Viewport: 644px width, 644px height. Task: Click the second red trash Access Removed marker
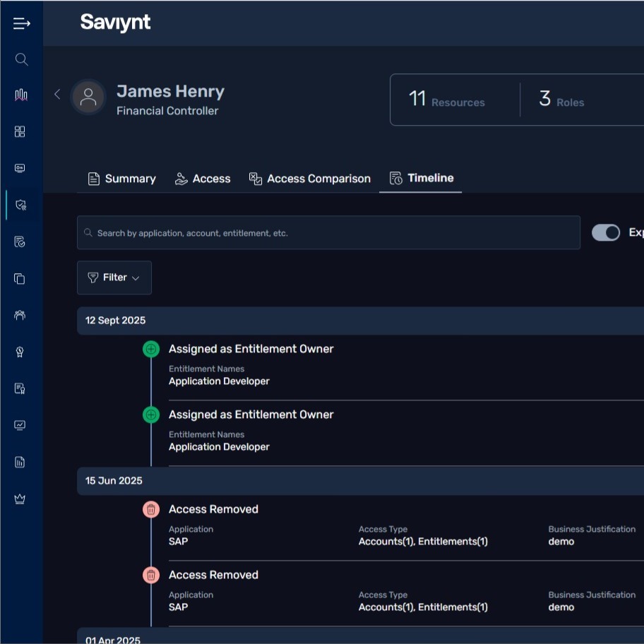[151, 575]
